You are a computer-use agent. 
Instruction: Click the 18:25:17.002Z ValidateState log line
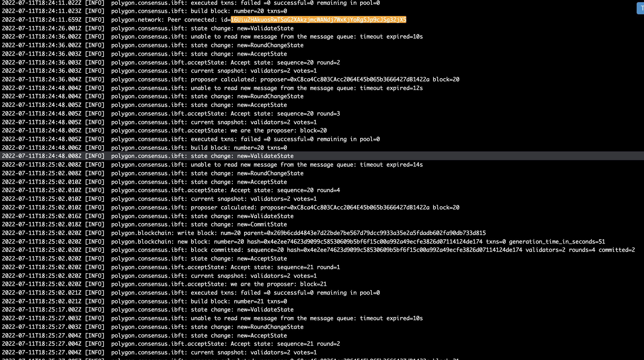coord(148,309)
